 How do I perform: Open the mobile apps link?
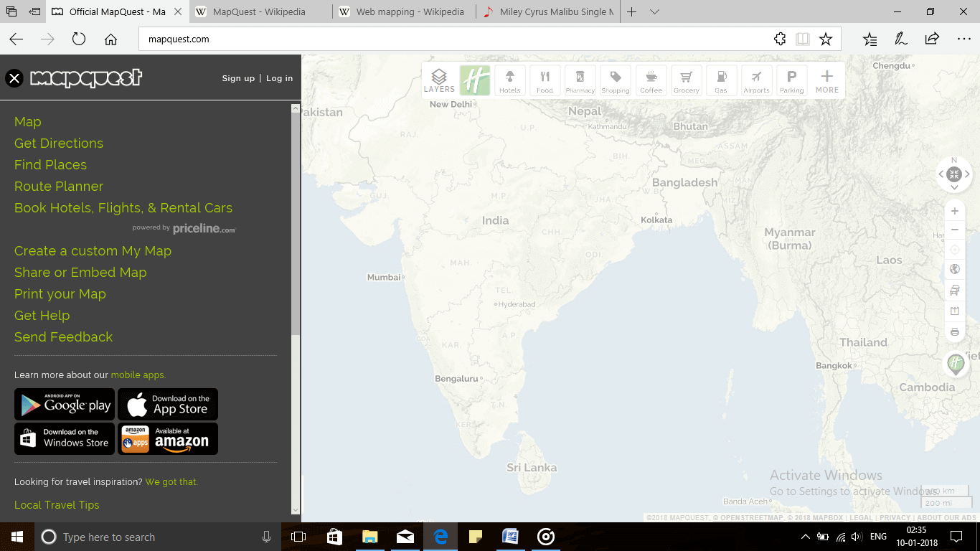[x=138, y=375]
